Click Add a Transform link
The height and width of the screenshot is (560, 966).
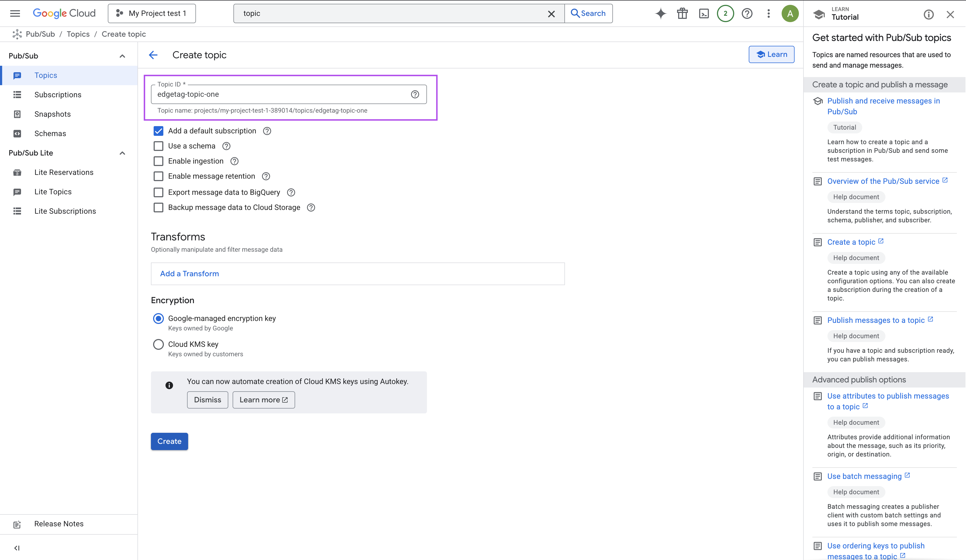click(189, 274)
